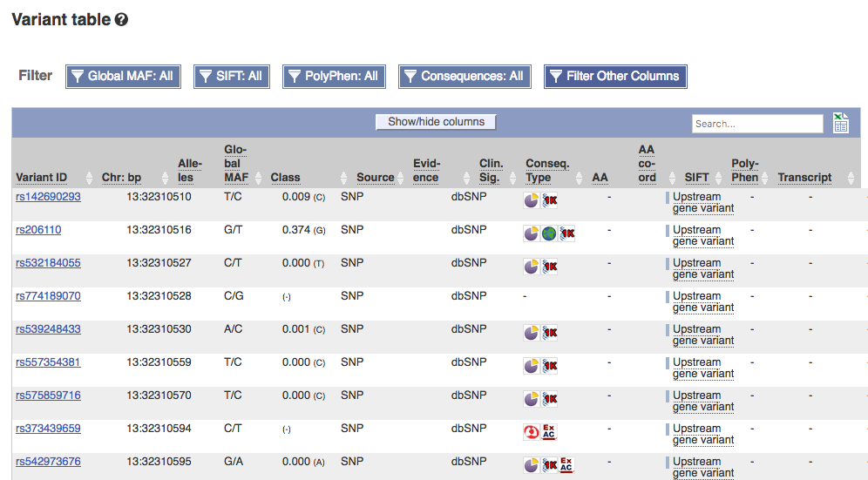Click the frequency pie icon for rs539248433
This screenshot has width=868, height=480.
(532, 333)
